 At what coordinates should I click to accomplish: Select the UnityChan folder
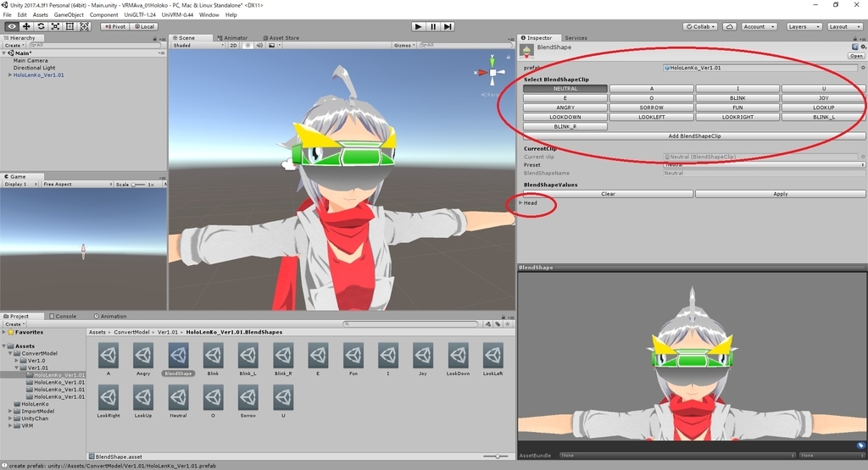(35, 418)
